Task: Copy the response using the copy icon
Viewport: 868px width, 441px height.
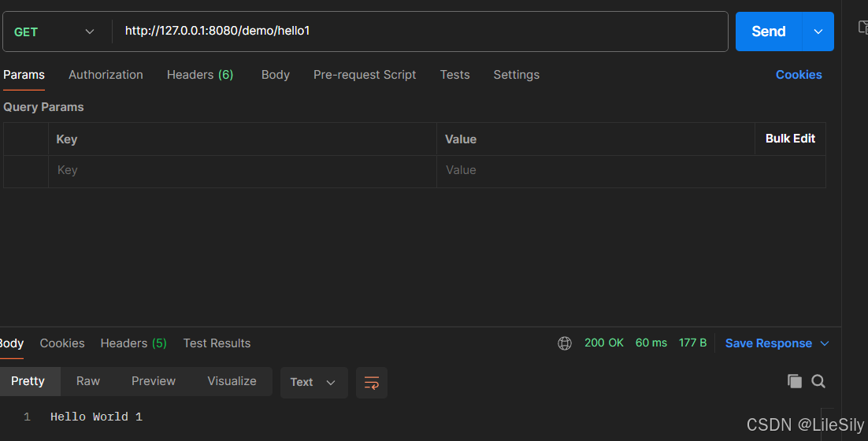Action: 795,381
